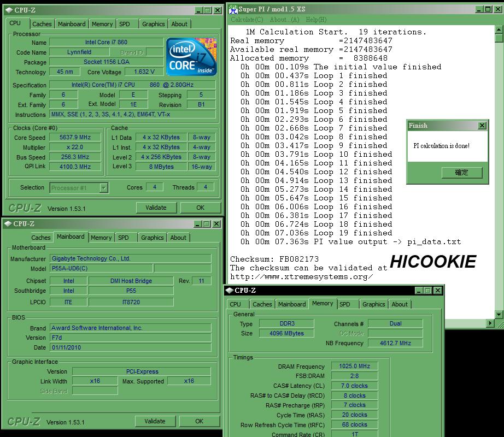Image resolution: width=504 pixels, height=437 pixels.
Task: Switch to Caches tab in the Mainboard CPU-Z window
Action: point(41,238)
